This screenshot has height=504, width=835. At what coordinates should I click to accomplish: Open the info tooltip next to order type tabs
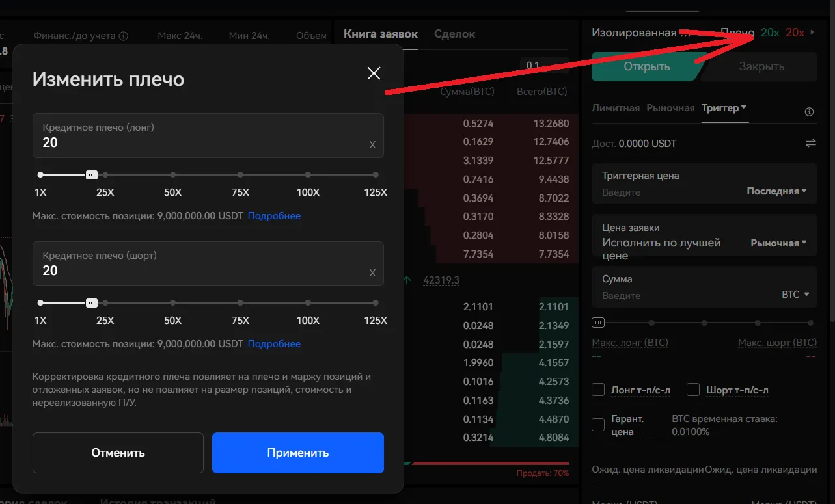click(809, 111)
